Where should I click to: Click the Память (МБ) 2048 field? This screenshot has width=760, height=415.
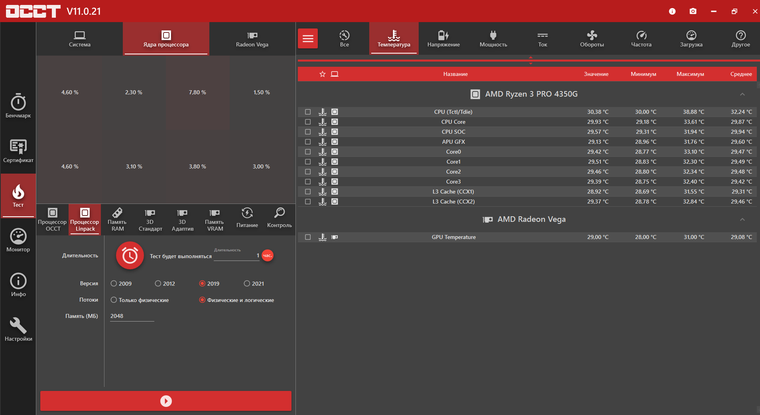132,316
